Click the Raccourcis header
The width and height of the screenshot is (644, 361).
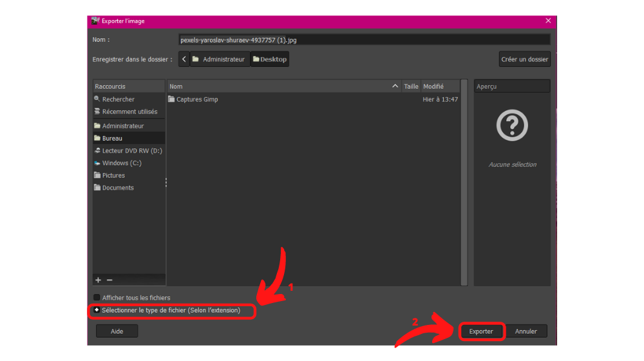click(x=129, y=86)
